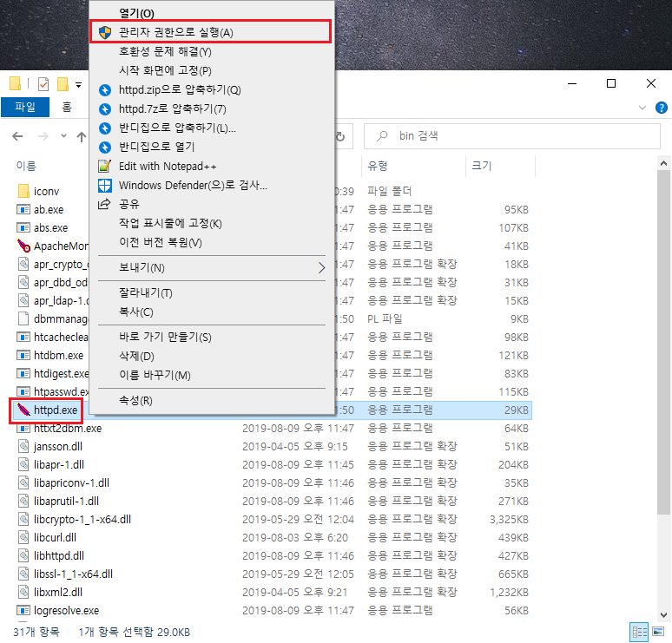Click the admin shield icon in menu
The image size is (672, 643).
(105, 32)
